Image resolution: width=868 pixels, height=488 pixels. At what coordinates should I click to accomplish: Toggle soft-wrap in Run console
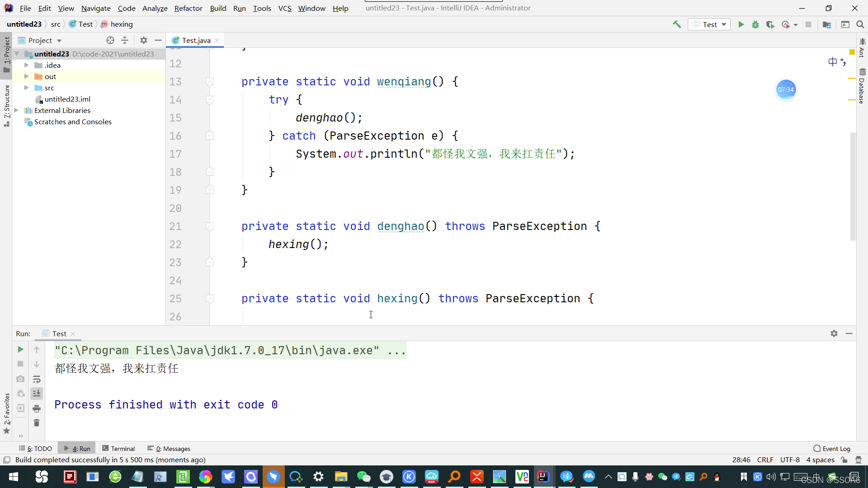[37, 379]
